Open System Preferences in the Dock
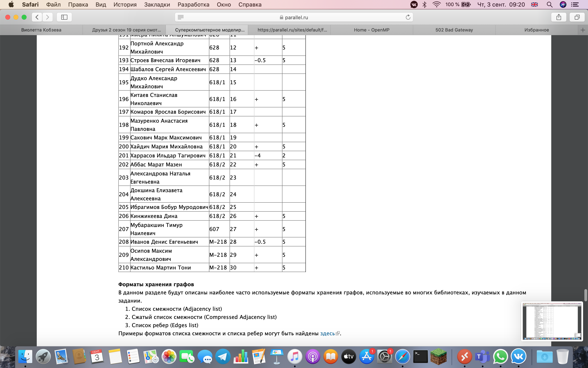588x368 pixels. pyautogui.click(x=385, y=357)
